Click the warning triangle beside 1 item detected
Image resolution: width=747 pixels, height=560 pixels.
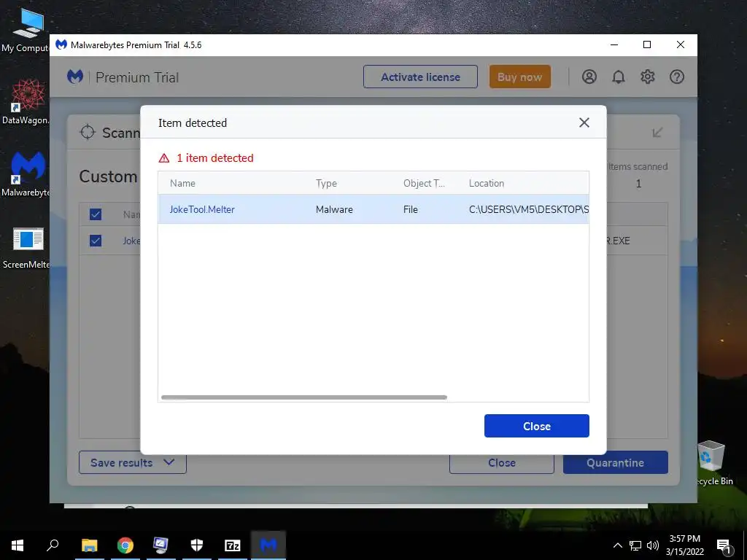coord(164,158)
